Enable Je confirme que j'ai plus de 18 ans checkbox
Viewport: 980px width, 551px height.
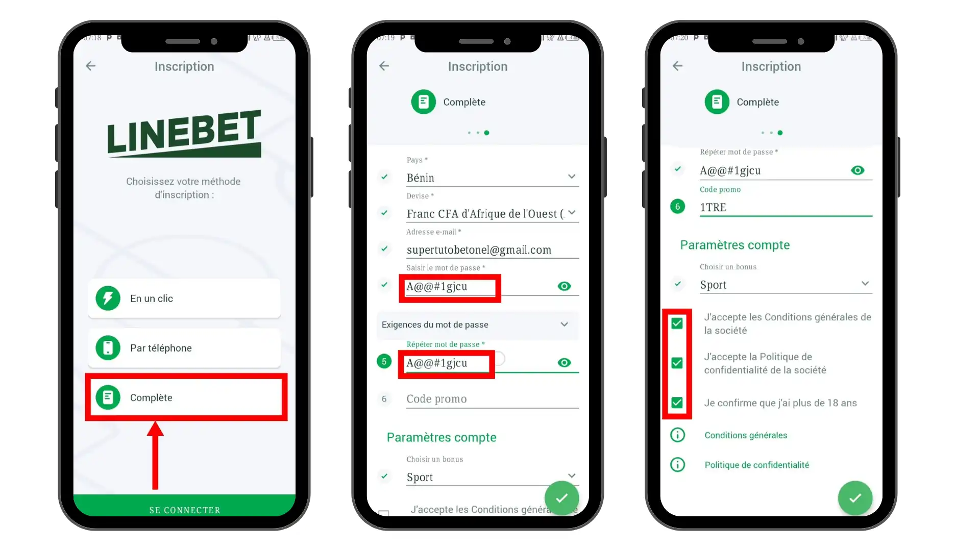676,403
